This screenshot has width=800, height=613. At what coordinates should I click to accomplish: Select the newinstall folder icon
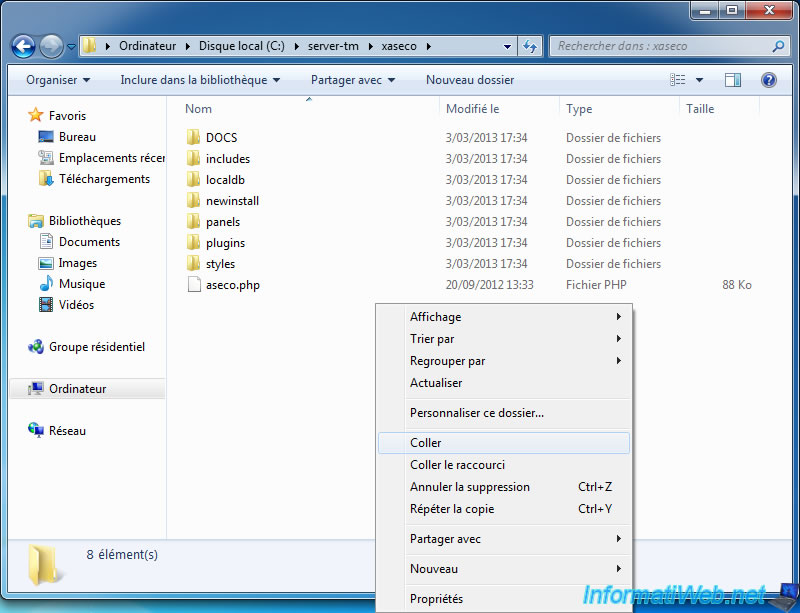coord(193,201)
